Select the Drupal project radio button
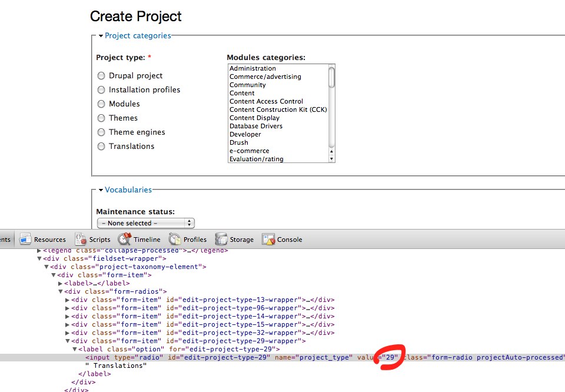Image resolution: width=565 pixels, height=392 pixels. pyautogui.click(x=101, y=76)
